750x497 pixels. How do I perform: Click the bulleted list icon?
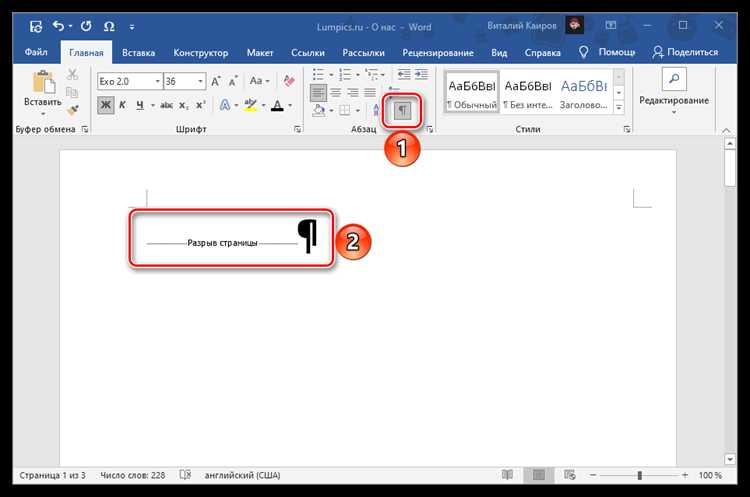point(319,74)
